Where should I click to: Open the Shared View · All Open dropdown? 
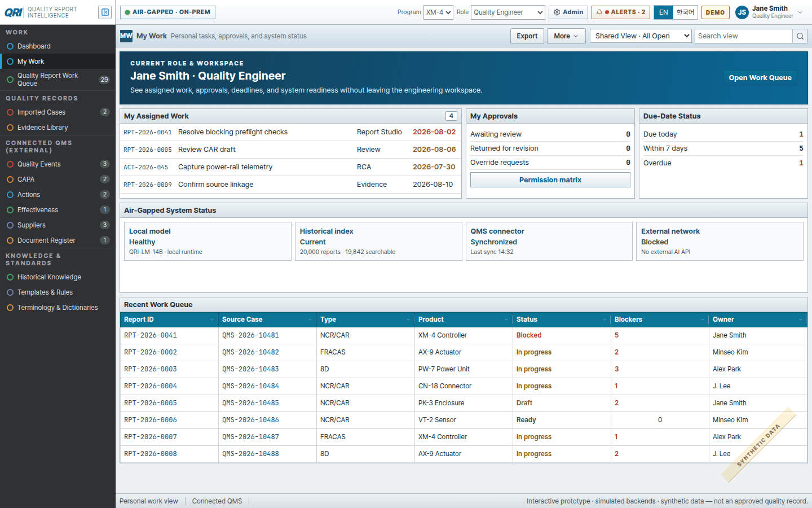pos(641,36)
